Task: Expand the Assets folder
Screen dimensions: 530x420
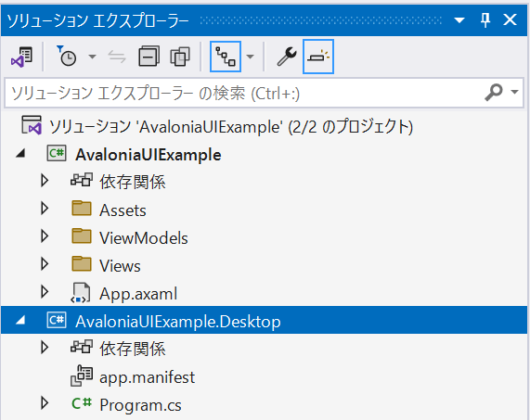Action: [45, 209]
